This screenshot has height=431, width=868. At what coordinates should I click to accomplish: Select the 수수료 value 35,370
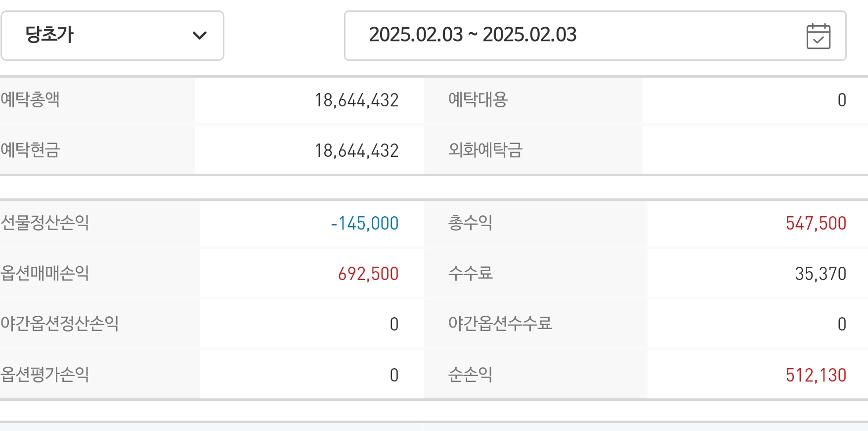[821, 274]
